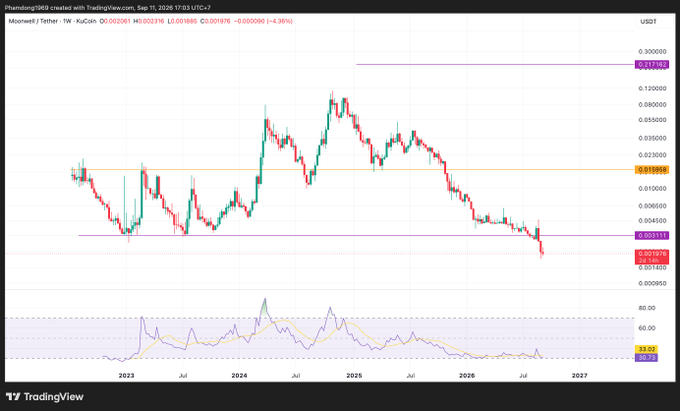
Task: Click the close value C0.001976 in the header
Action: [216, 21]
